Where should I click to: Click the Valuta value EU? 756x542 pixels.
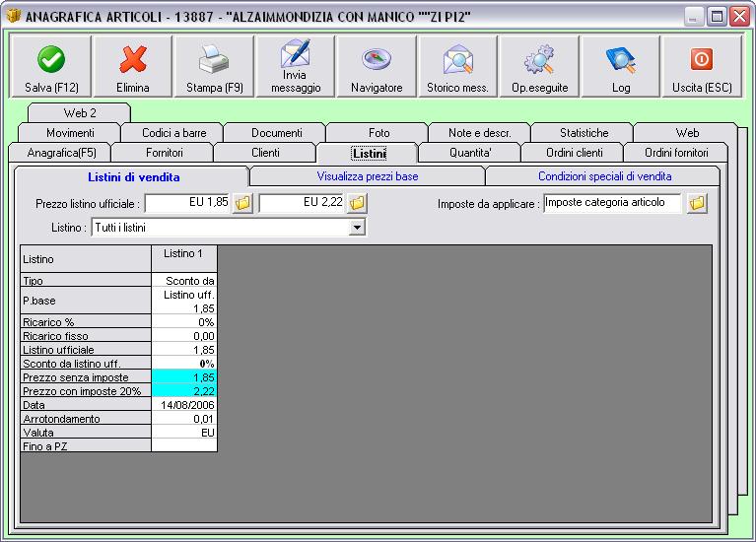[x=183, y=432]
